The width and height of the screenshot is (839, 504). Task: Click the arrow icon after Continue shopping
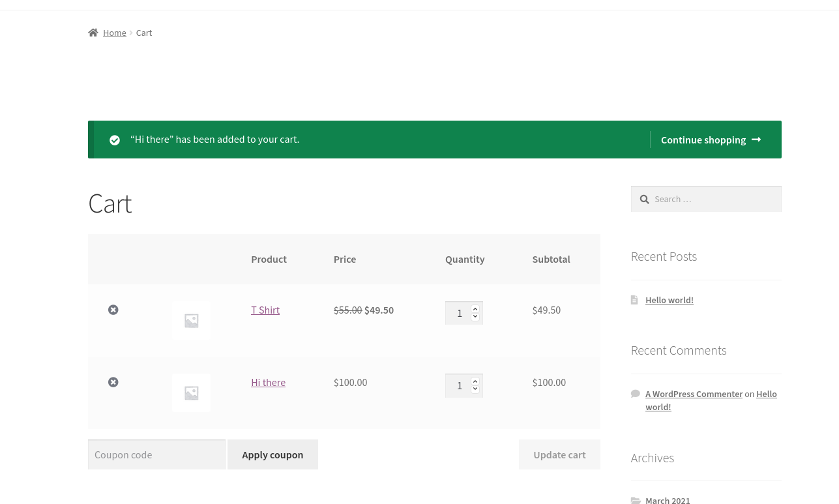756,140
